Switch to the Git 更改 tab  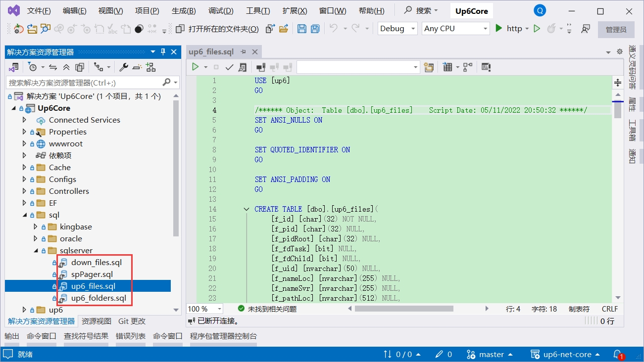point(132,321)
